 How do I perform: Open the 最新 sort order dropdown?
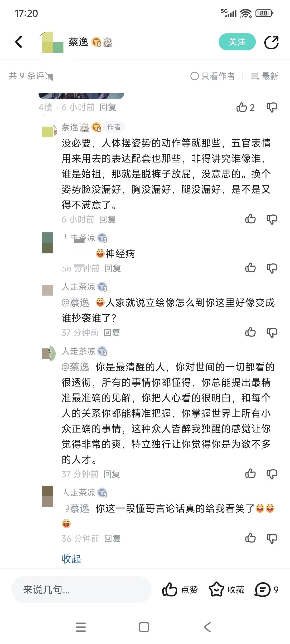point(265,76)
